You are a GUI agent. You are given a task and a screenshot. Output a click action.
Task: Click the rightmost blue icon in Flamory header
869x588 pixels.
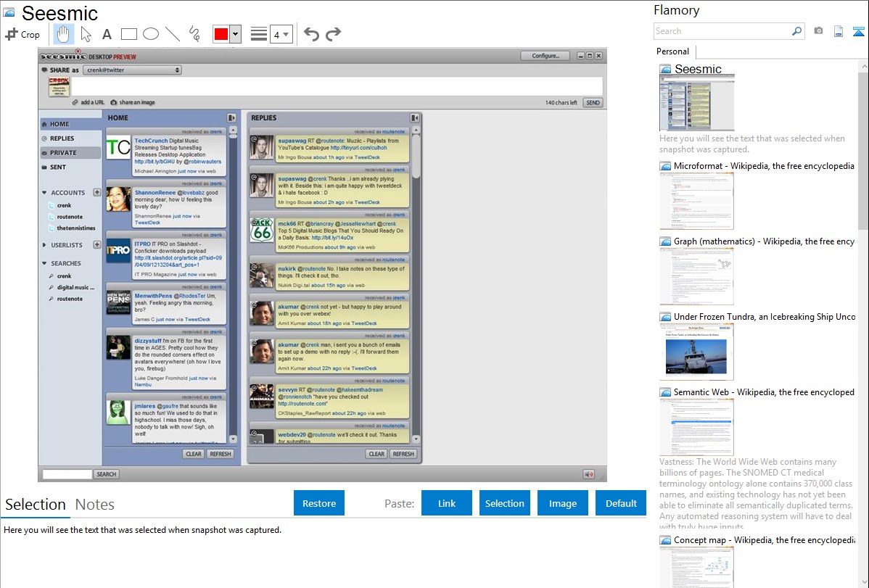tap(858, 31)
